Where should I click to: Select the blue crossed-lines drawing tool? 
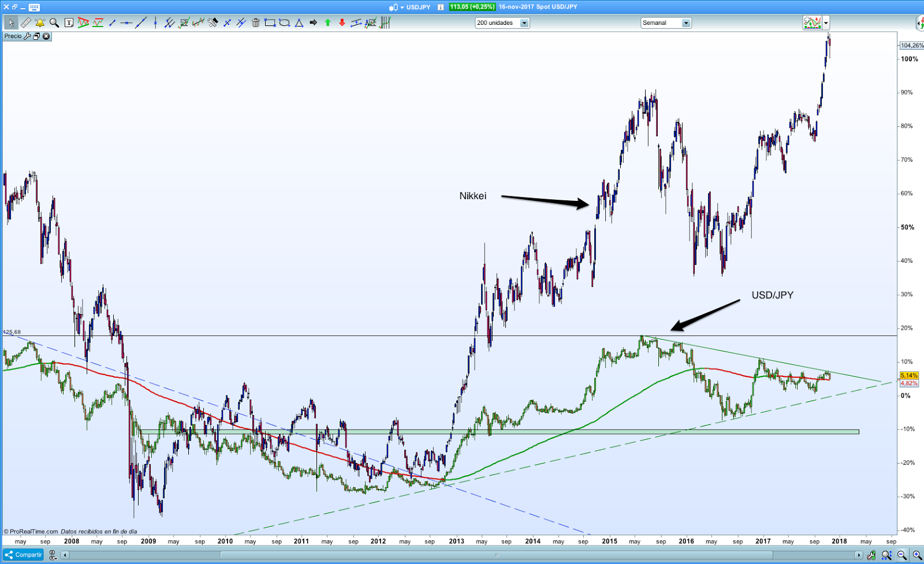click(x=227, y=23)
